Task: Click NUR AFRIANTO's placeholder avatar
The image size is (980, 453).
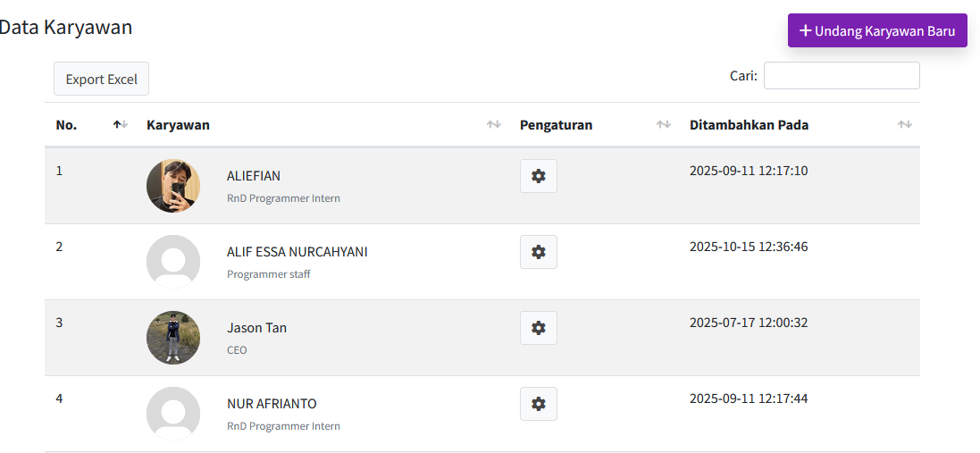Action: [x=173, y=414]
